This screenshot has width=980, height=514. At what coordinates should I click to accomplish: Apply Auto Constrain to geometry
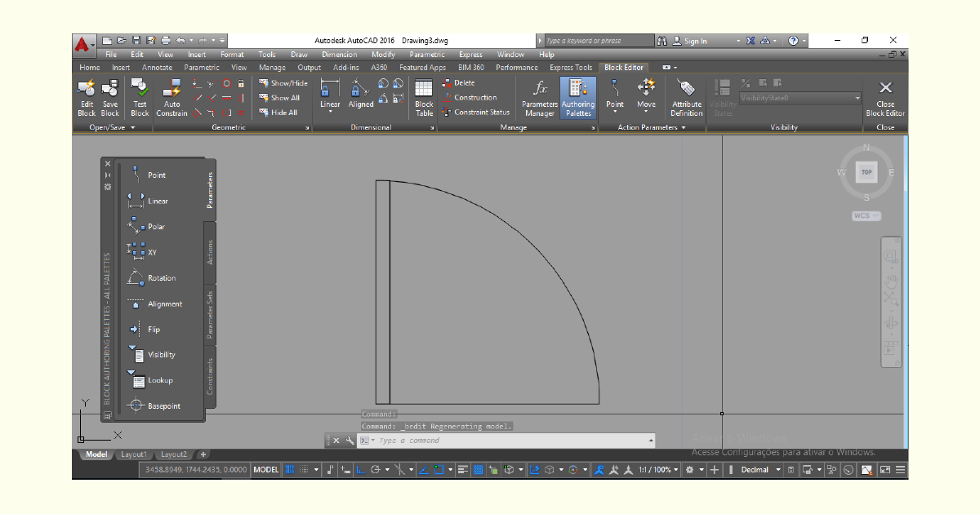coord(171,98)
